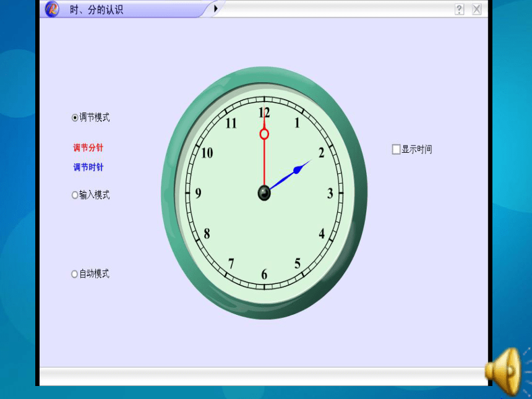Click the red 调节分针 label
This screenshot has width=532, height=399.
[88, 148]
